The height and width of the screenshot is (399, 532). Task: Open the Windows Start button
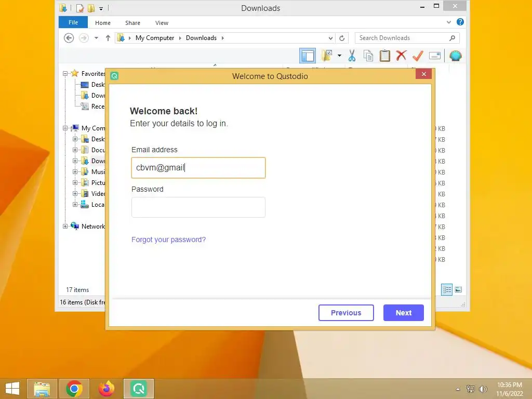coord(12,389)
